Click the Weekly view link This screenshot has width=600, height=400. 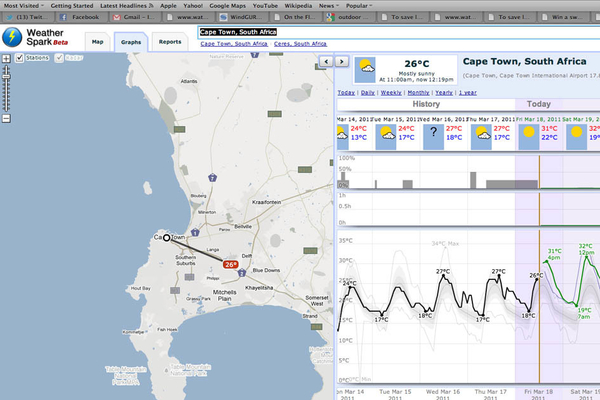point(391,93)
